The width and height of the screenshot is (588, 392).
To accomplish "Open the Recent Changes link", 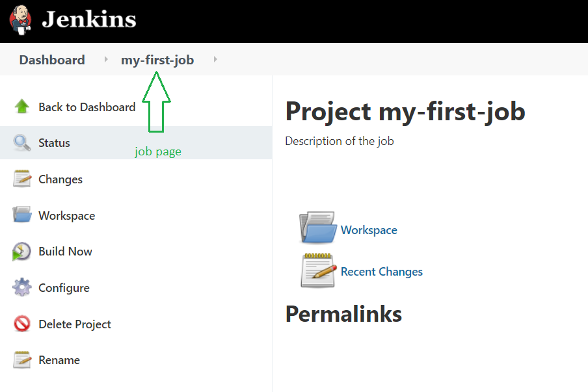I will click(x=382, y=271).
